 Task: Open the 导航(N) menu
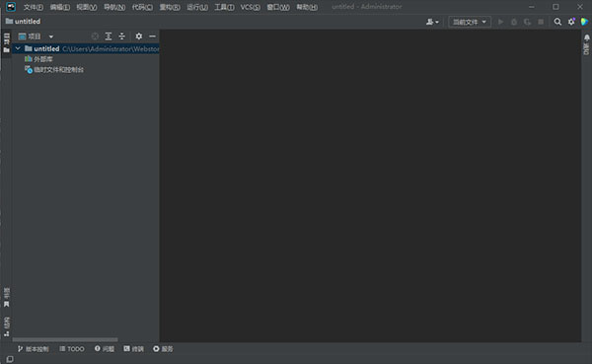[x=114, y=7]
